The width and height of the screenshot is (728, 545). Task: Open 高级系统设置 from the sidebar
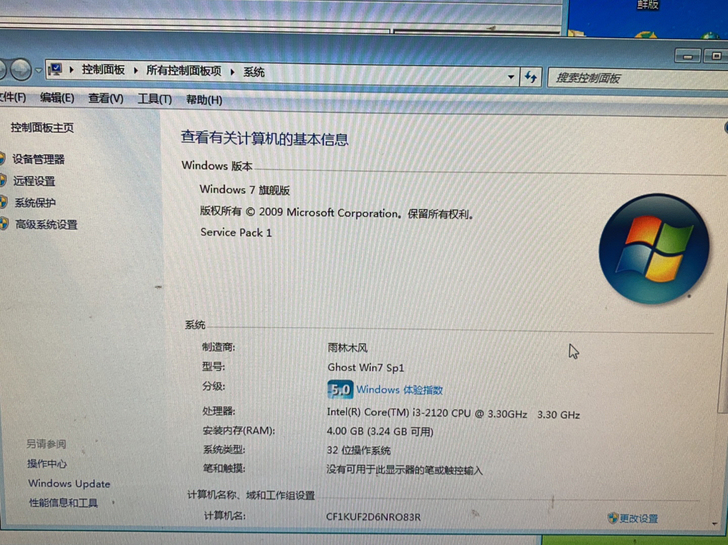[46, 225]
